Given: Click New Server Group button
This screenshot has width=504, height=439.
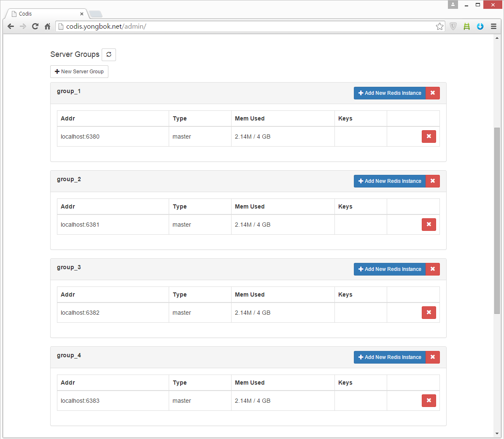Looking at the screenshot, I should 79,72.
